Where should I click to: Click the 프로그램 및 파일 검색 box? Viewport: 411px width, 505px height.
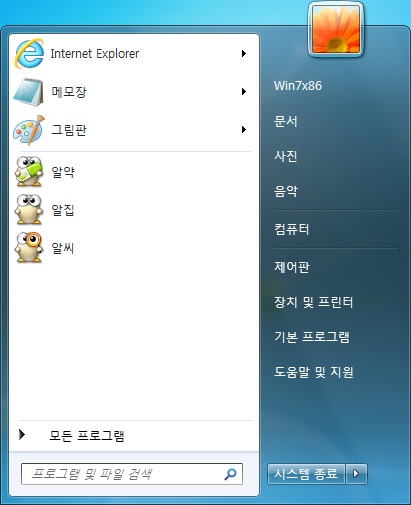tap(132, 474)
